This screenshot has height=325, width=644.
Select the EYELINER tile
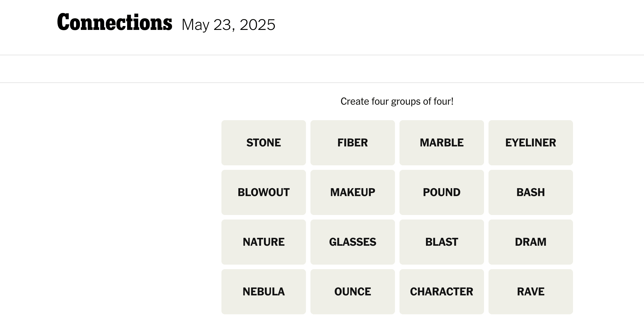click(530, 142)
